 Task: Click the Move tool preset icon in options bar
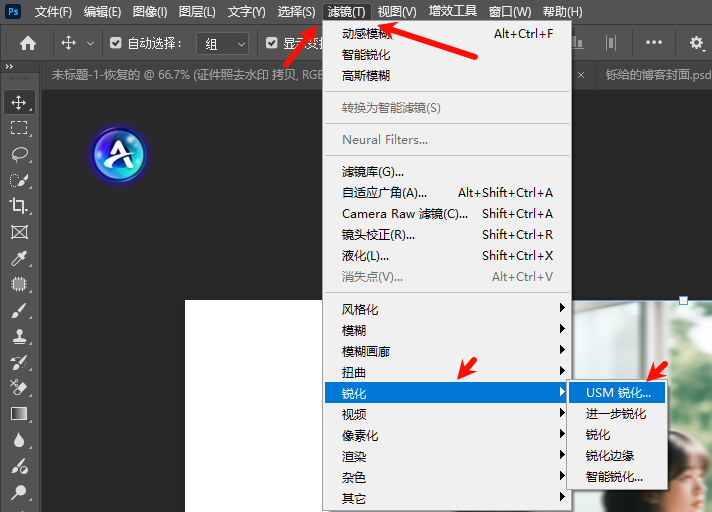tap(68, 43)
